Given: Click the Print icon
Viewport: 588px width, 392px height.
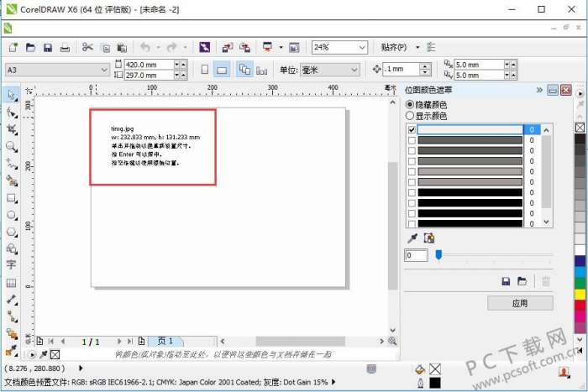Looking at the screenshot, I should [x=65, y=47].
